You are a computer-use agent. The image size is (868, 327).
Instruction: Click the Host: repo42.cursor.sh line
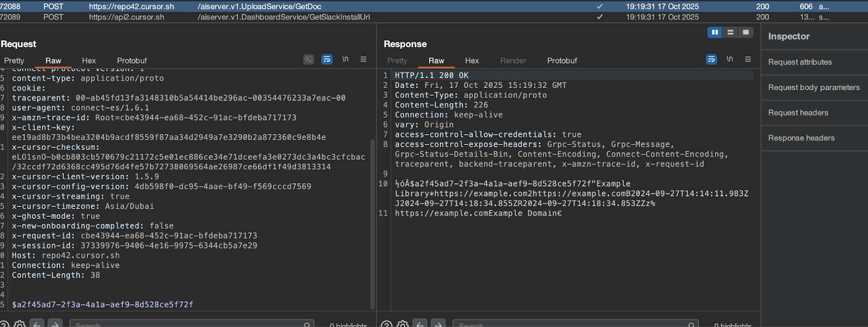tap(66, 255)
